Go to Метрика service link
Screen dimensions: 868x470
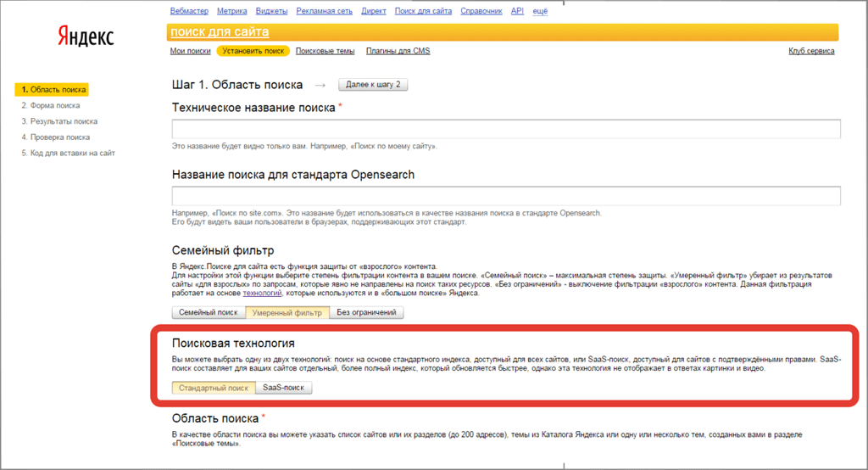231,11
